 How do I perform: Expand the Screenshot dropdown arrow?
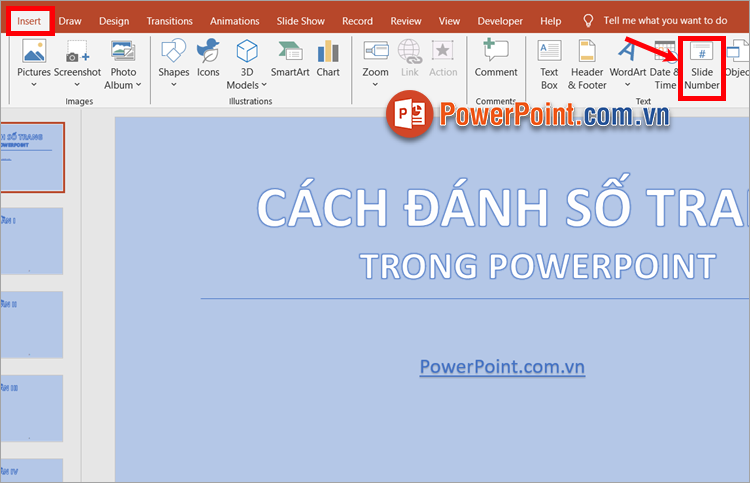coord(77,85)
